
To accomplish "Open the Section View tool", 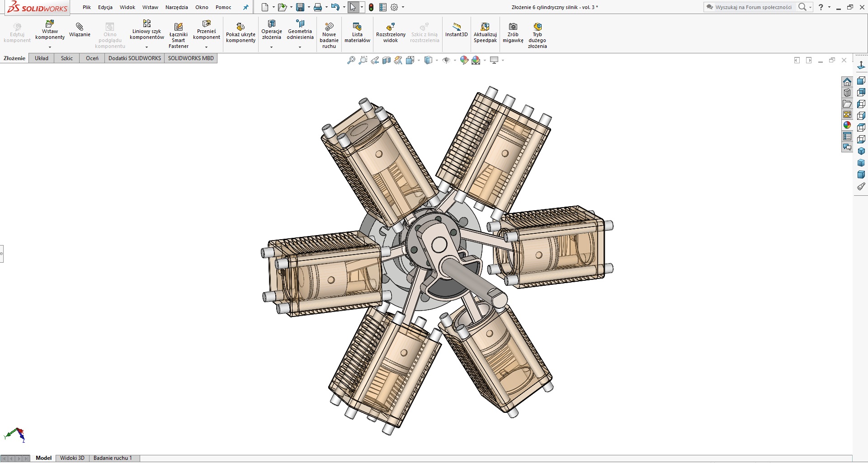I will click(387, 60).
